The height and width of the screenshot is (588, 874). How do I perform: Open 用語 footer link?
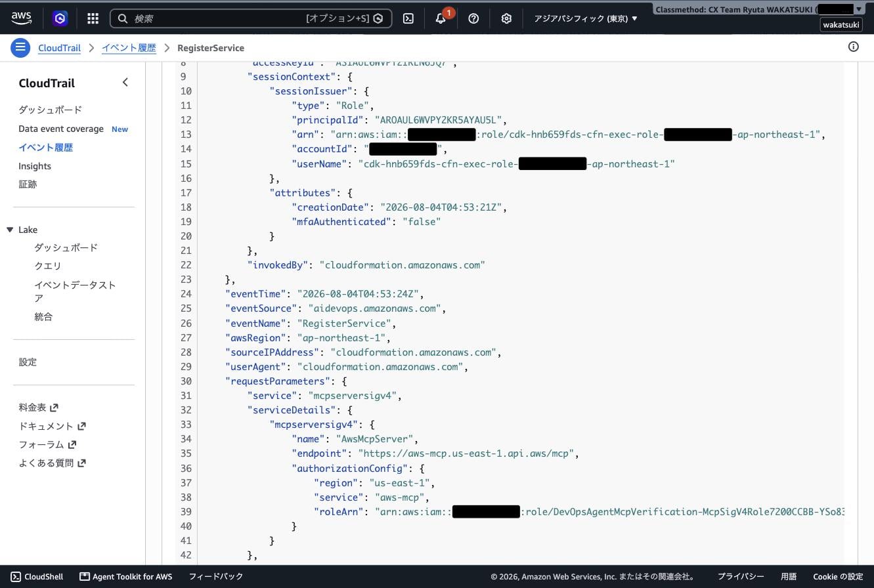click(x=789, y=576)
